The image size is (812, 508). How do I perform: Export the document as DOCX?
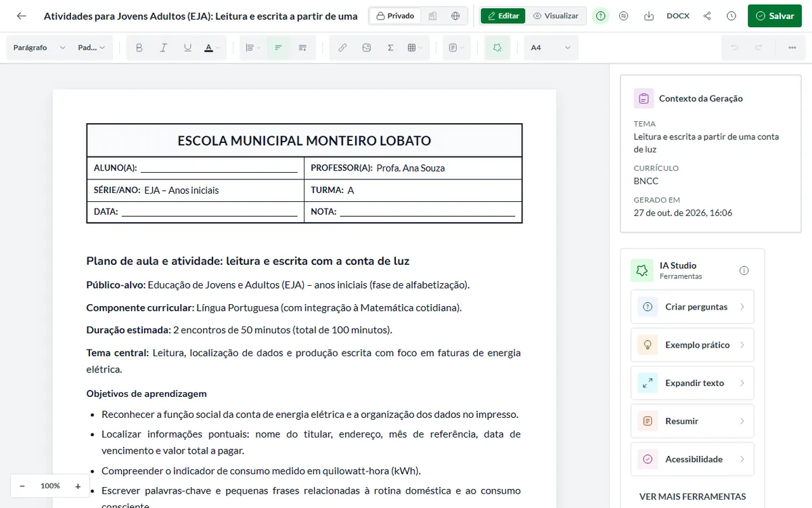pyautogui.click(x=678, y=16)
